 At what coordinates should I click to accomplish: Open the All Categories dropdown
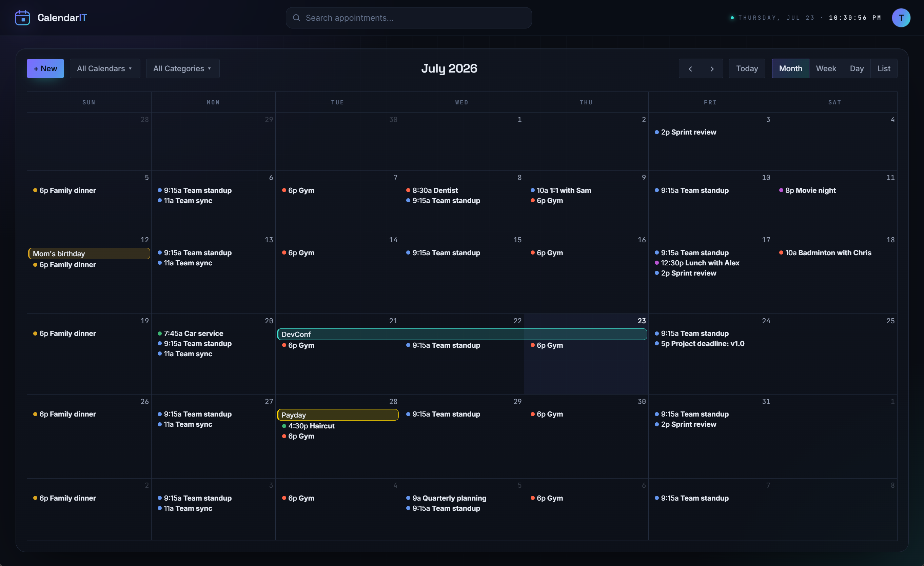[183, 68]
